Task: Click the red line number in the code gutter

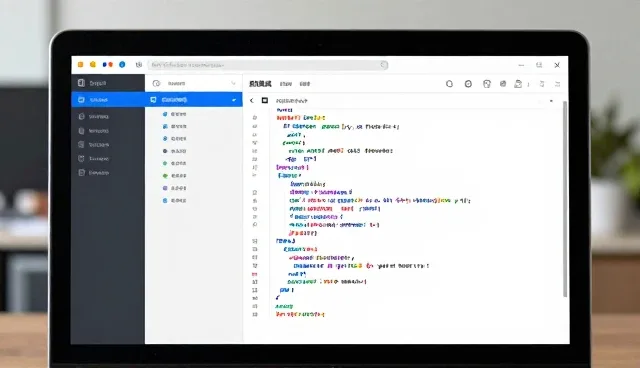Action: point(255,274)
